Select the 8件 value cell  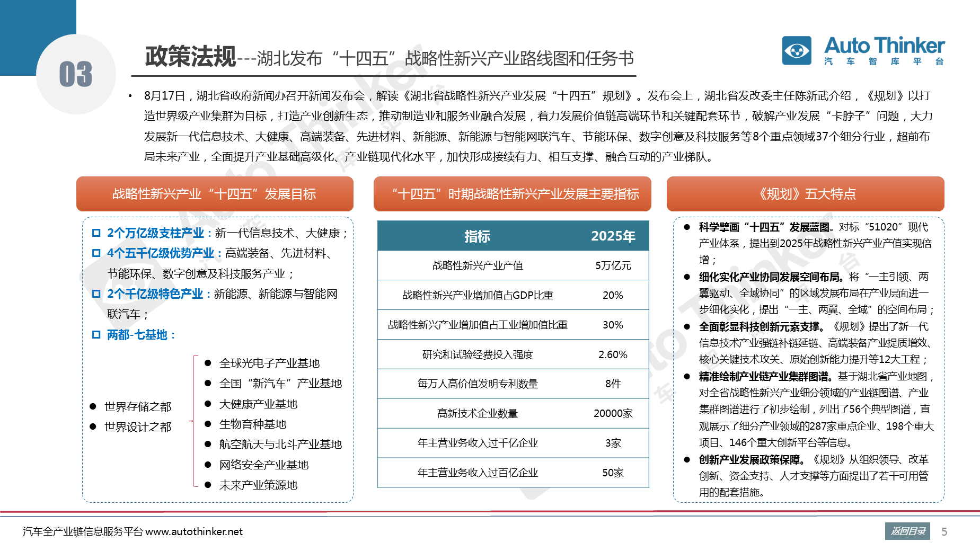[x=613, y=384]
